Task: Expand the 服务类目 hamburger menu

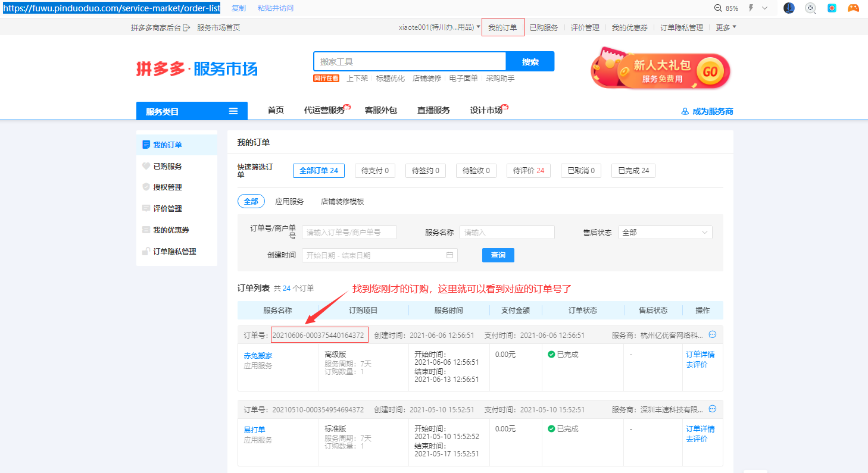Action: coord(233,111)
